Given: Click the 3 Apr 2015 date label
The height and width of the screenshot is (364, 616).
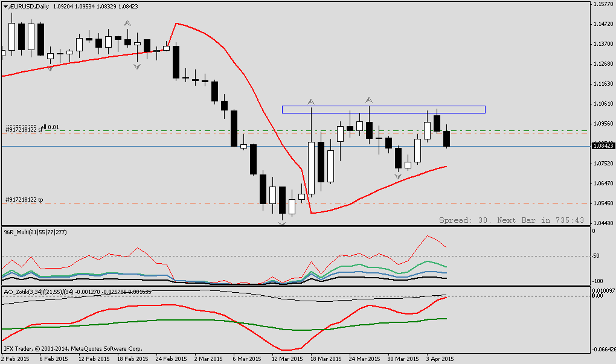Looking at the screenshot, I should coord(440,359).
